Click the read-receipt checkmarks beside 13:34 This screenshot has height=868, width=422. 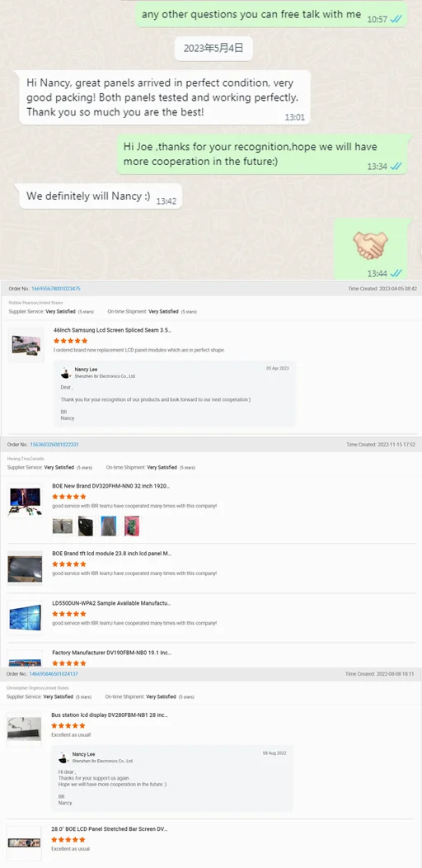click(x=396, y=166)
